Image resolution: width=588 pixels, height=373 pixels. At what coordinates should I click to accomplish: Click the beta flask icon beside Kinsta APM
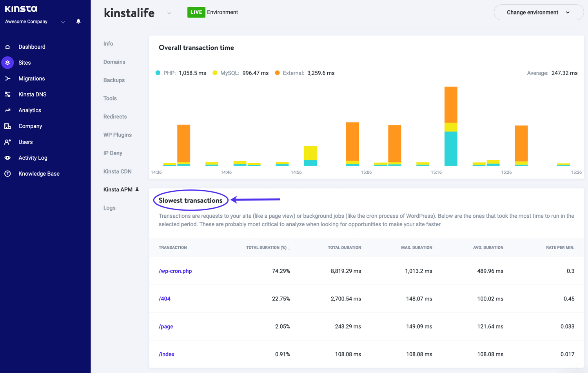[137, 189]
